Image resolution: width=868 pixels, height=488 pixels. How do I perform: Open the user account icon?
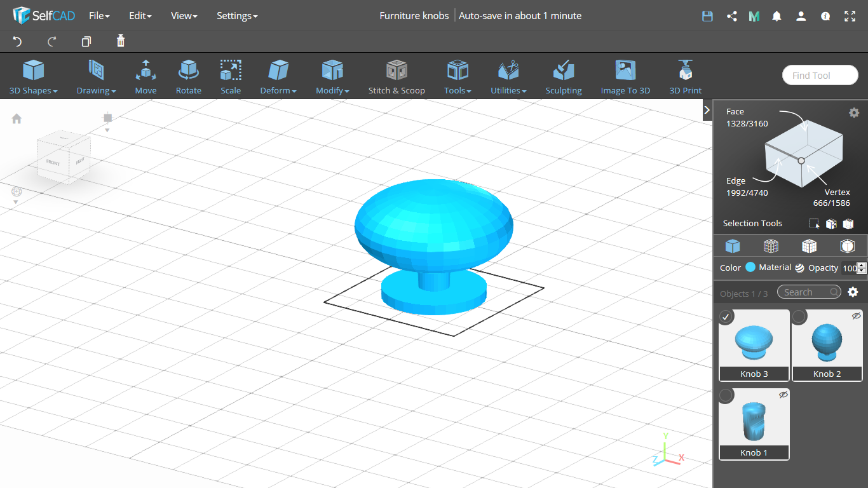pos(801,16)
